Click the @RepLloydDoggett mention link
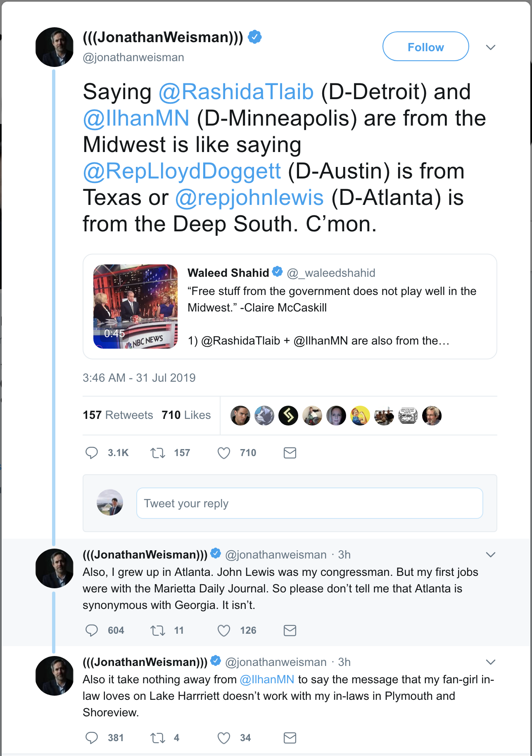The image size is (532, 756). click(x=182, y=171)
